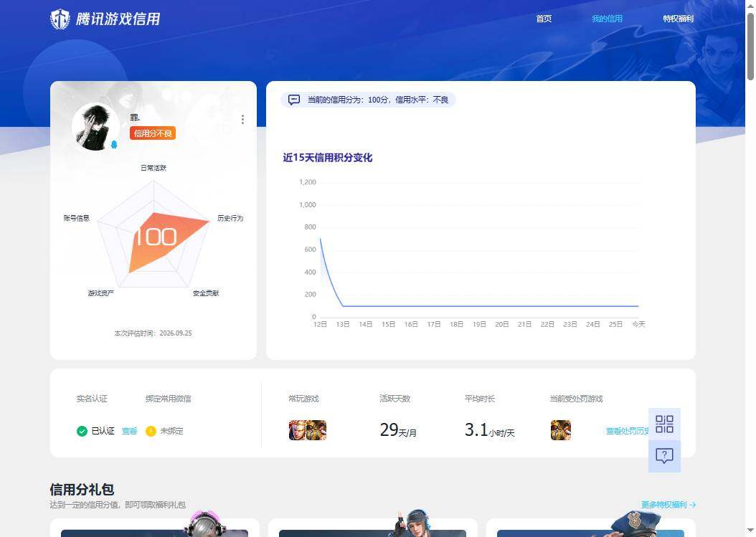Click the 13日 point on the chart axis
756x537 pixels.
343,324
